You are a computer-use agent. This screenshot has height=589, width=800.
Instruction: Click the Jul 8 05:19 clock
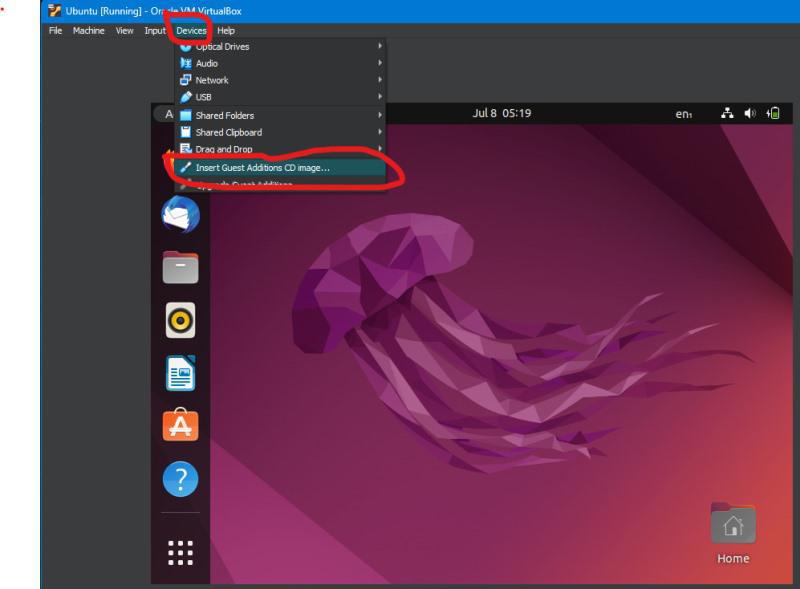[502, 113]
